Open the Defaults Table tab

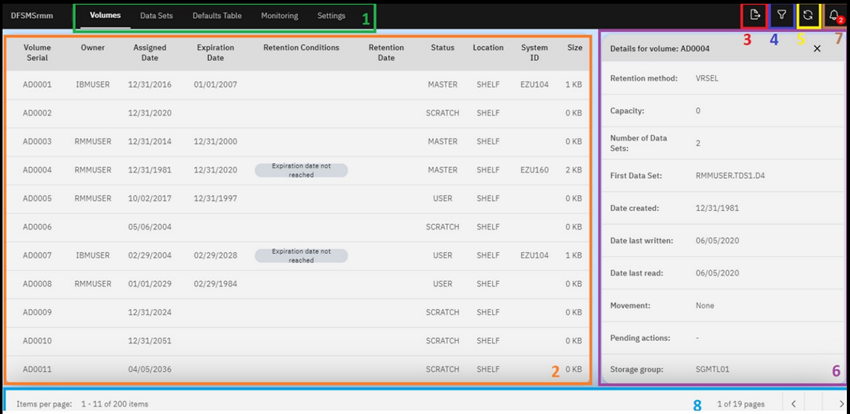tap(217, 16)
